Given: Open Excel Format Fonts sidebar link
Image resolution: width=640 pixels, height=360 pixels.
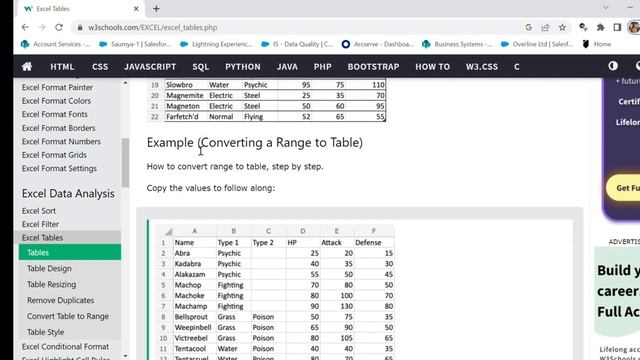Looking at the screenshot, I should point(55,114).
